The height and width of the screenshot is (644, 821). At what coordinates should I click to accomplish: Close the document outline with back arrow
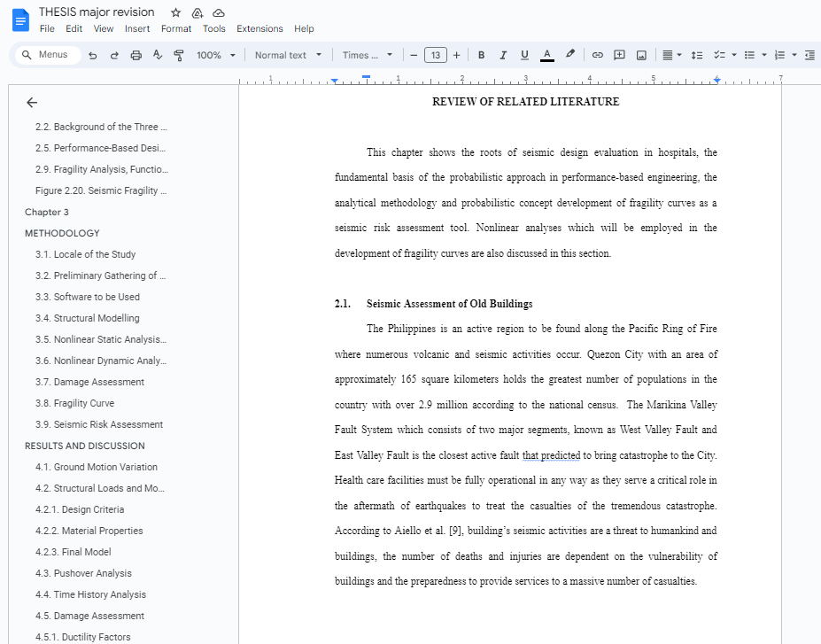(32, 103)
